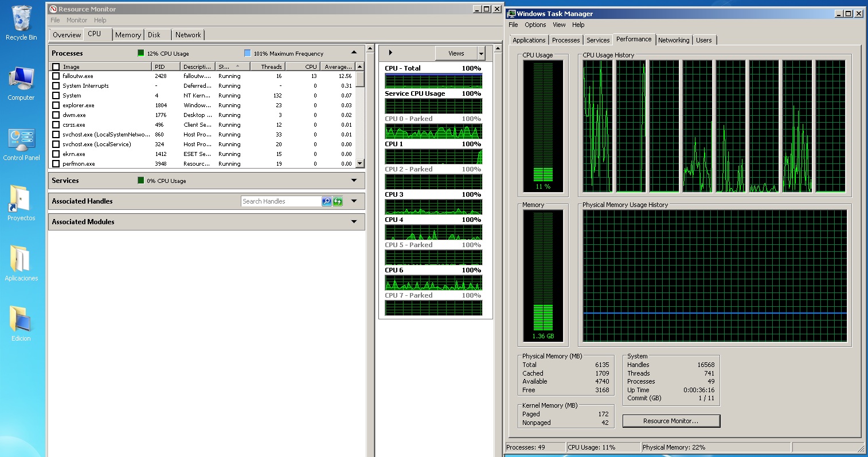Open Task Manager Help menu
The image size is (868, 457).
coord(578,25)
